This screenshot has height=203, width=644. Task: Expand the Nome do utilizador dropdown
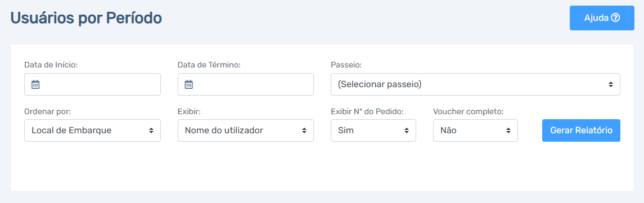246,130
